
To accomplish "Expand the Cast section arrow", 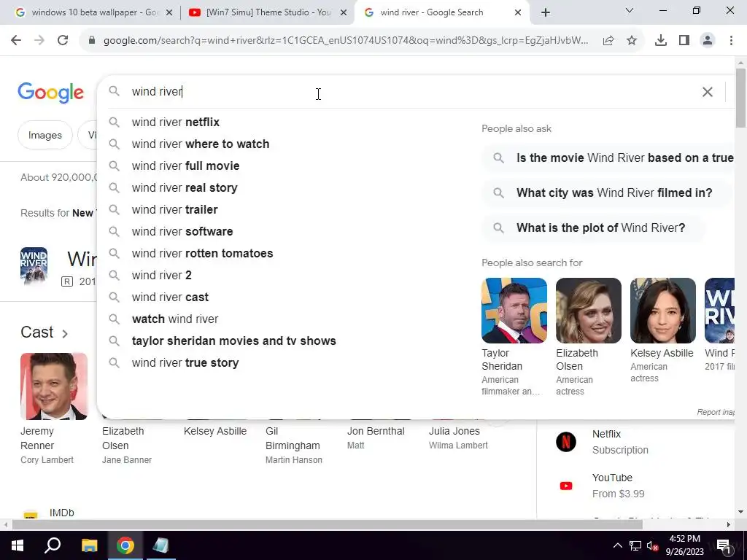I will [x=65, y=333].
